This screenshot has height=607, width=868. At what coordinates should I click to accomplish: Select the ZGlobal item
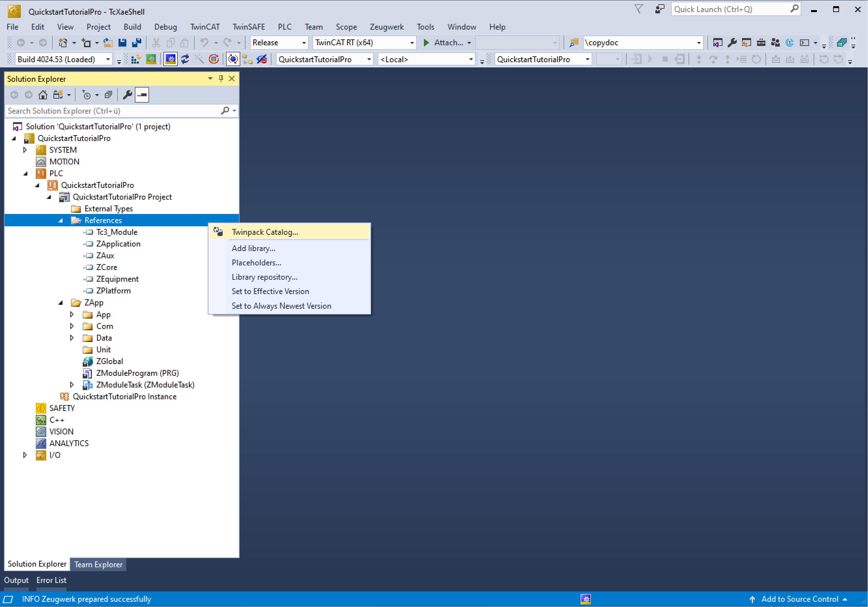110,361
